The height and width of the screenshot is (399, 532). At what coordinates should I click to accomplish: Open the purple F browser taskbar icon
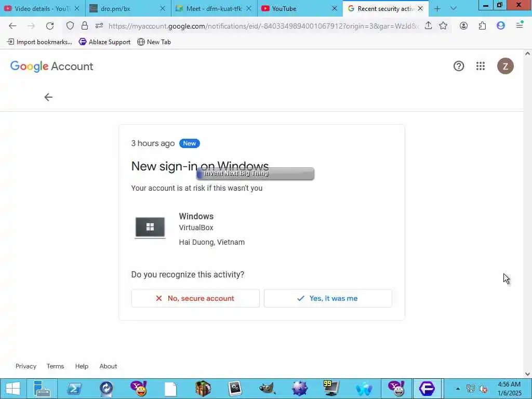tap(427, 389)
